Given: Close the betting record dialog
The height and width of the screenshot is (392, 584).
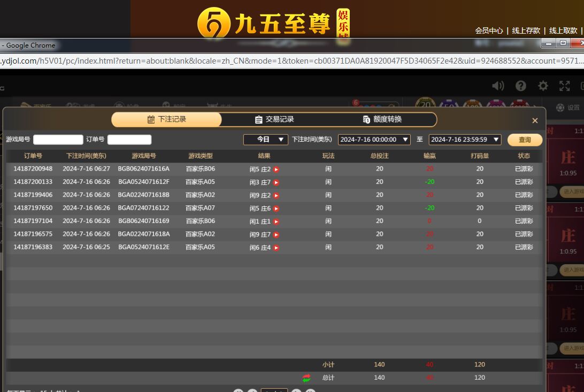Looking at the screenshot, I should [535, 121].
